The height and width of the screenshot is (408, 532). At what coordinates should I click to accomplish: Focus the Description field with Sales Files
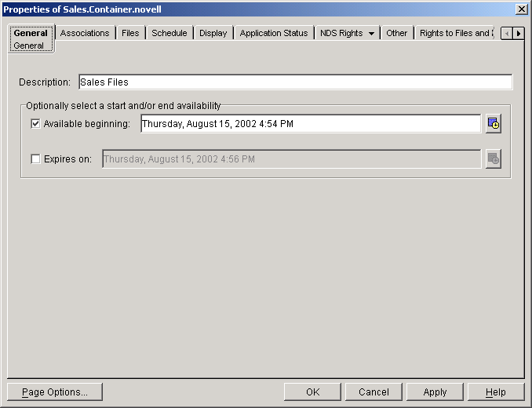[x=295, y=82]
